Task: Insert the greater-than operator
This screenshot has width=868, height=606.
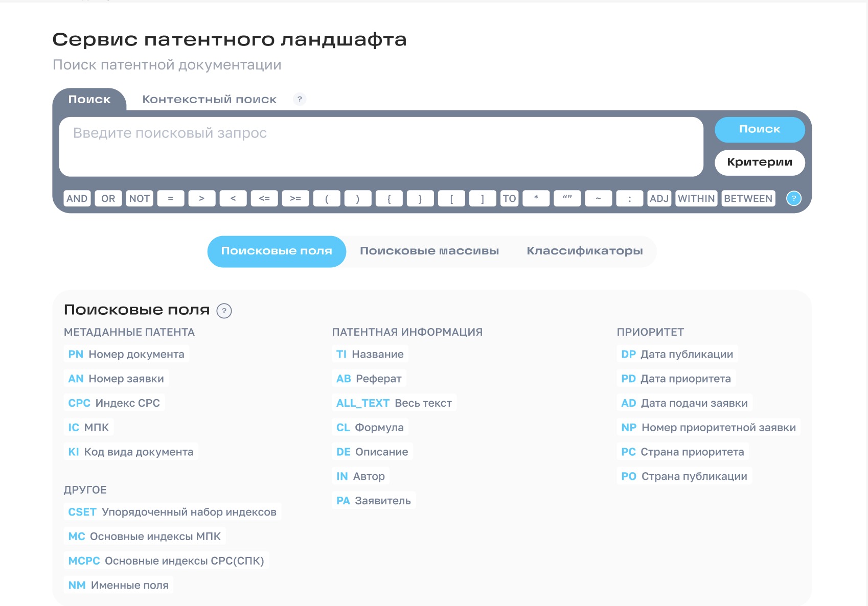Action: pos(202,198)
